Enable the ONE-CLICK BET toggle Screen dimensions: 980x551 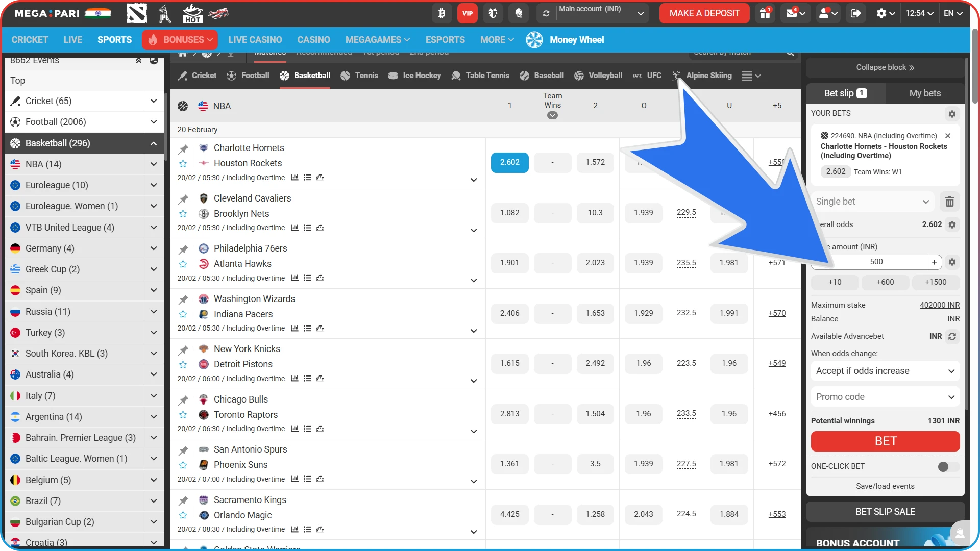(x=943, y=466)
